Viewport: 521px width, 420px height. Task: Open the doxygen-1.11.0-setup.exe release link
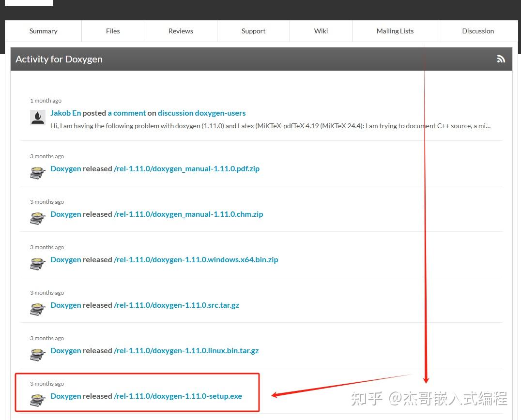point(178,395)
